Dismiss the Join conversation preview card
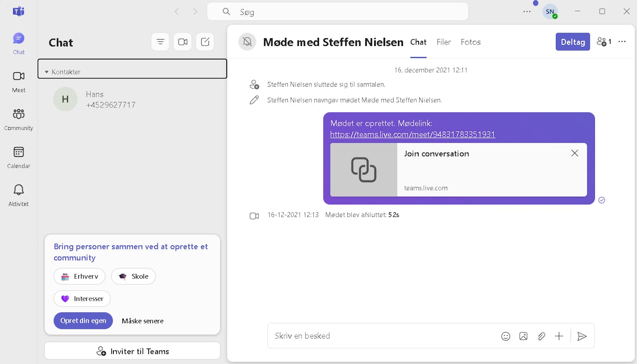637x364 pixels. tap(575, 153)
